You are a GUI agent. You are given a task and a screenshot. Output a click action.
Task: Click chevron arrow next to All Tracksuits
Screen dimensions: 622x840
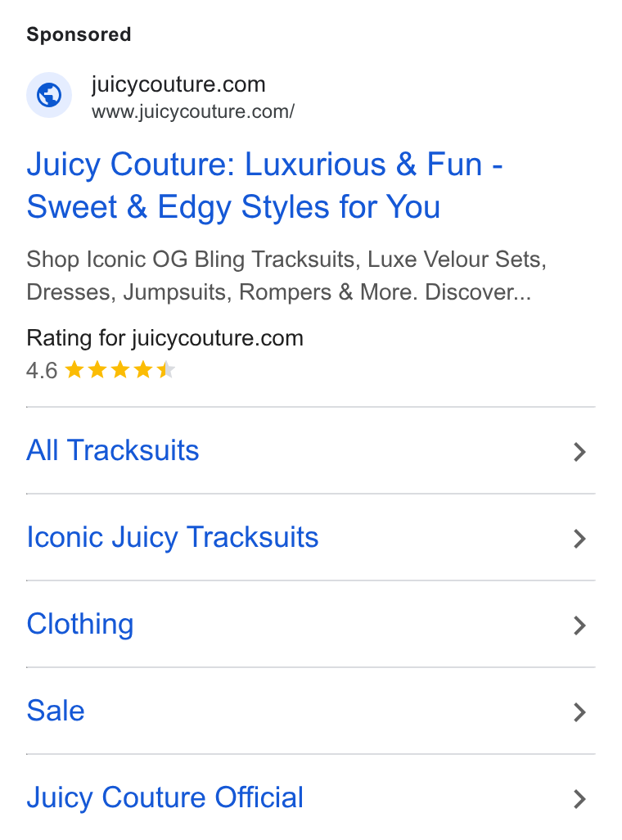(x=579, y=452)
